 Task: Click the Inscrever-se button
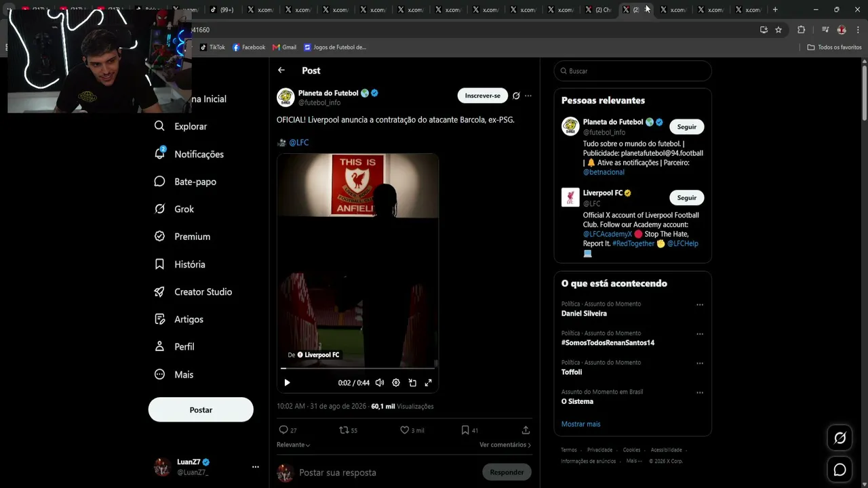pyautogui.click(x=483, y=96)
